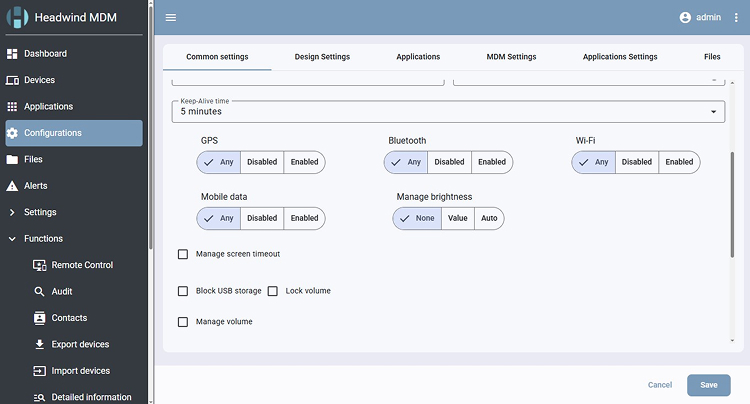Click the Dashboard grid icon in the sidebar
The height and width of the screenshot is (404, 750).
coord(12,54)
